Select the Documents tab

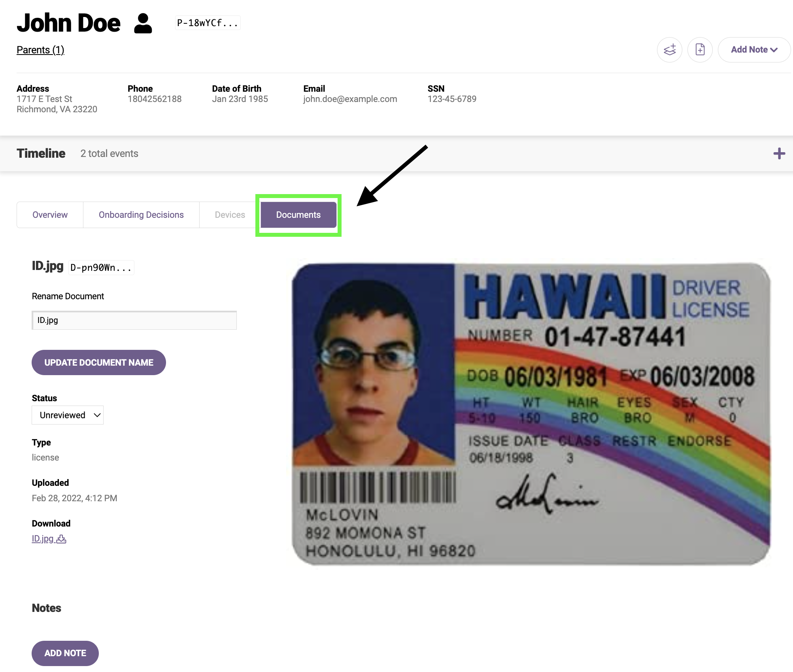point(298,215)
